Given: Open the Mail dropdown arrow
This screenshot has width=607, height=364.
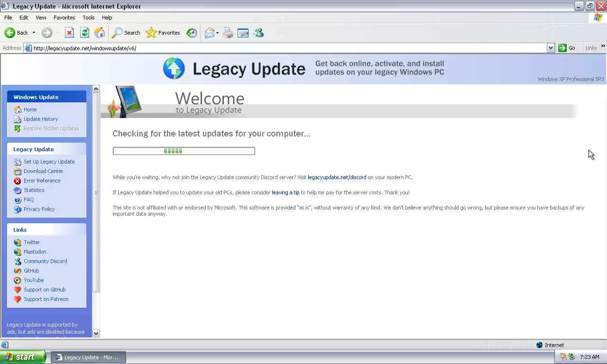Looking at the screenshot, I should [217, 33].
